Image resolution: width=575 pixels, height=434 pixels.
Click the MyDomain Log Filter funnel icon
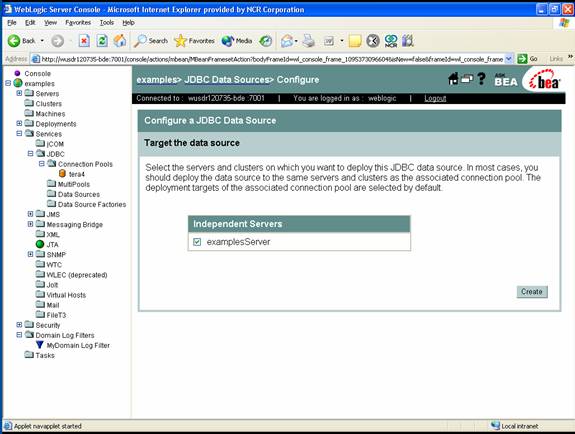(40, 345)
